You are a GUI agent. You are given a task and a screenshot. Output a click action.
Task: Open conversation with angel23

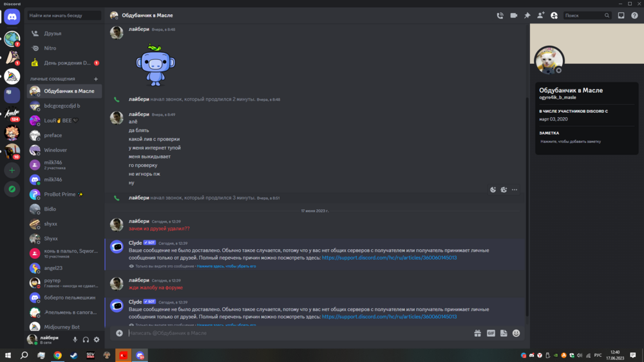(64, 268)
